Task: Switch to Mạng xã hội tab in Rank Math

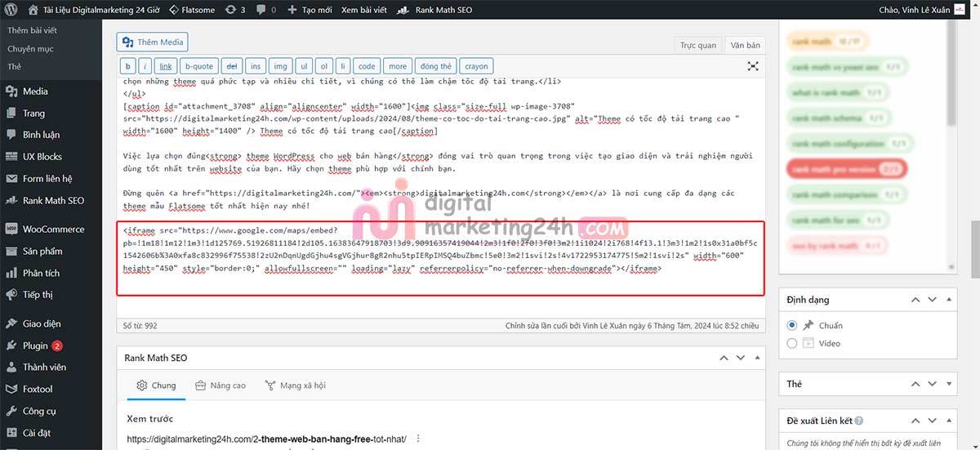Action: point(296,385)
